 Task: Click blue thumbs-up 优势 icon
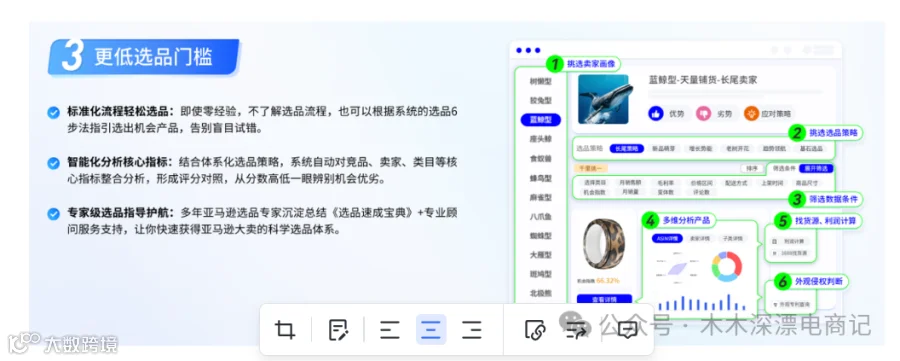coord(656,114)
